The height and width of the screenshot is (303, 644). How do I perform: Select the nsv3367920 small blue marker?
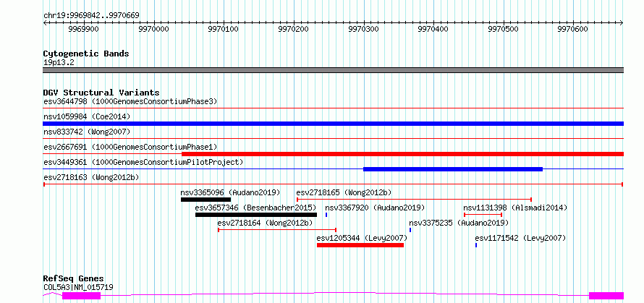(x=326, y=215)
